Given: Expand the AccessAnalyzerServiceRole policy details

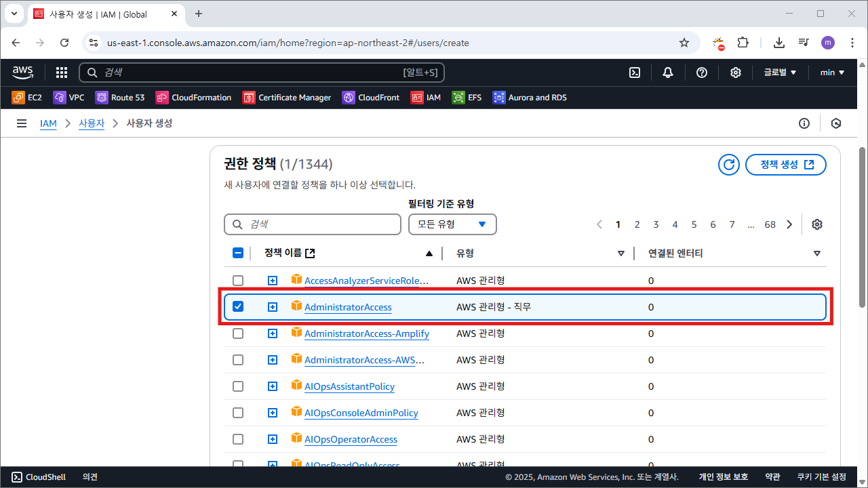Looking at the screenshot, I should [273, 281].
